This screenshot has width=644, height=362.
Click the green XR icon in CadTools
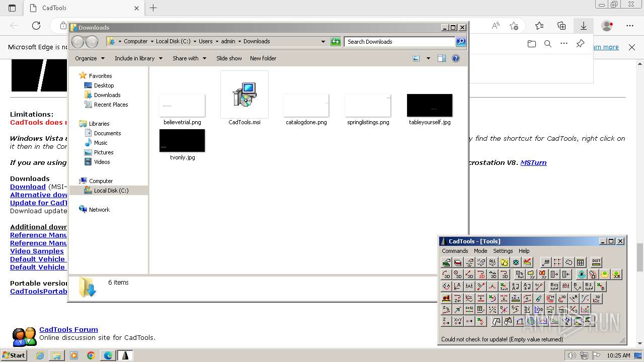tap(616, 274)
